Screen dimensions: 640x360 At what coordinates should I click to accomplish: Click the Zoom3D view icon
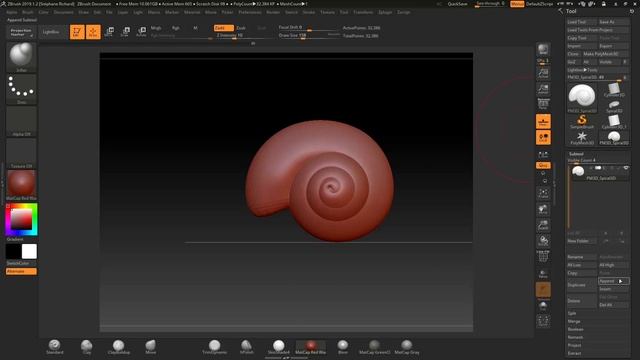(543, 225)
